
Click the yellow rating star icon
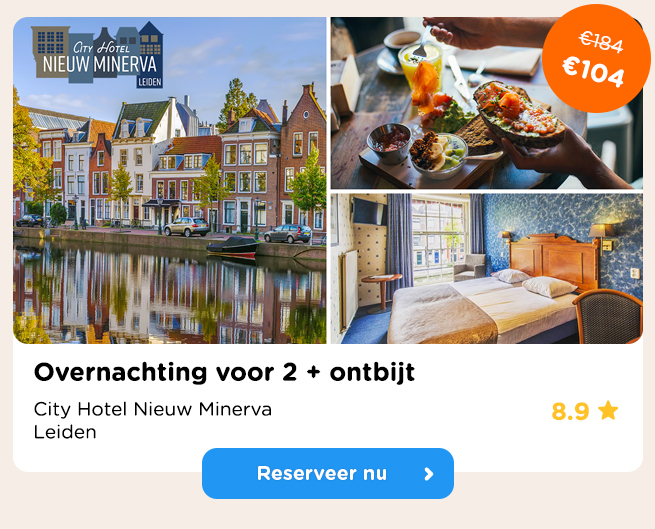pyautogui.click(x=608, y=410)
